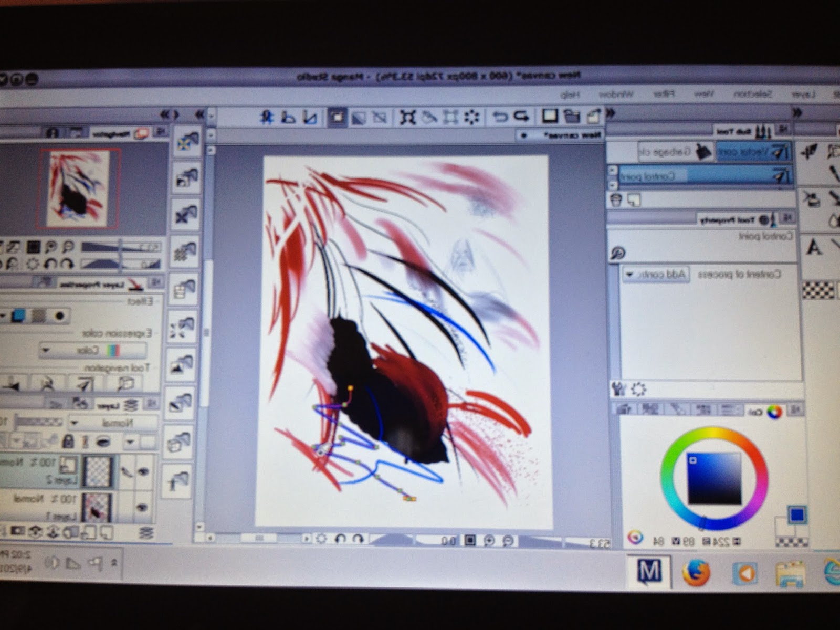Open the Normal blending mode dropdown
Screen dimensions: 840x630
[113, 422]
